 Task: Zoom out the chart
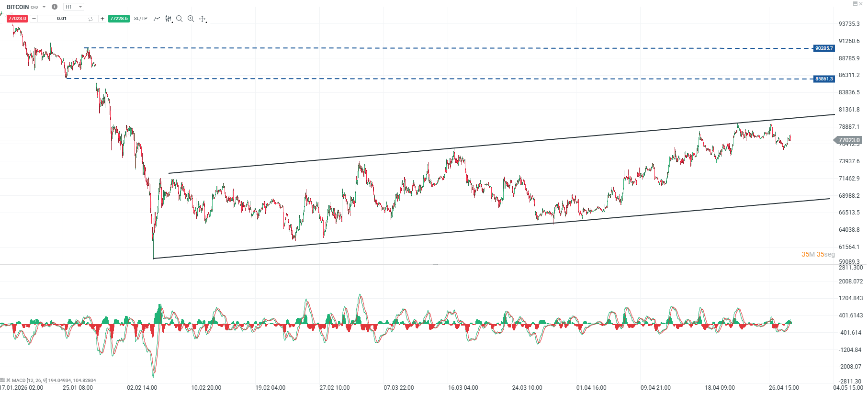pyautogui.click(x=180, y=19)
